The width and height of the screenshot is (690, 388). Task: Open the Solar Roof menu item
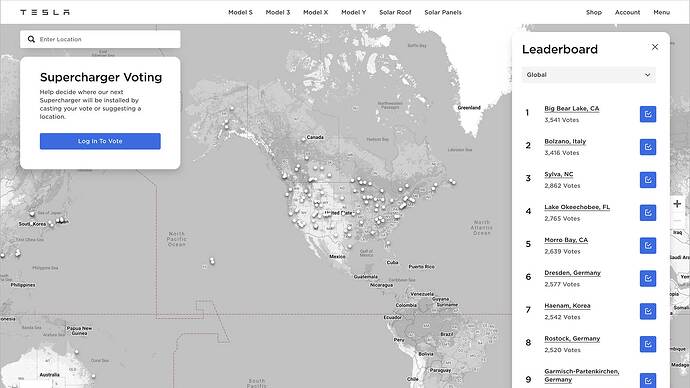tap(395, 12)
